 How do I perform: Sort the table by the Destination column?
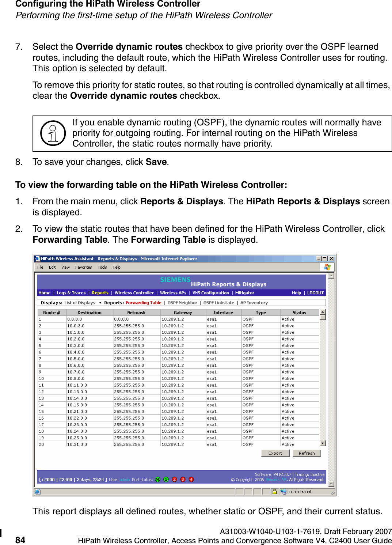pos(89,312)
